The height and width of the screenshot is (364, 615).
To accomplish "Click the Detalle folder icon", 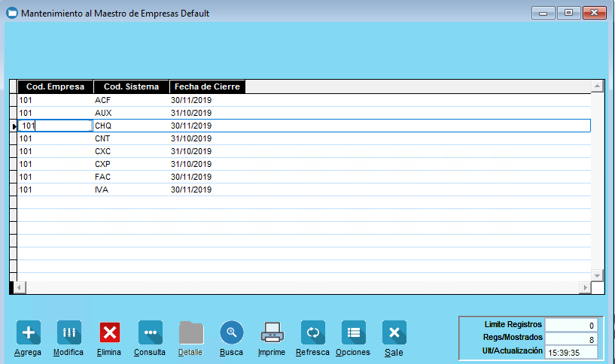I will click(190, 332).
